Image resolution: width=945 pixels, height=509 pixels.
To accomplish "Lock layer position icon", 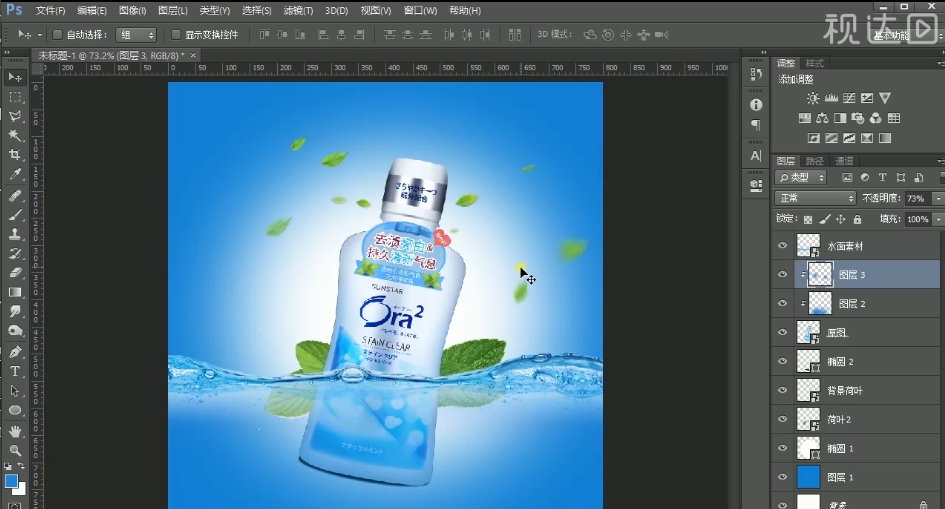I will point(840,219).
